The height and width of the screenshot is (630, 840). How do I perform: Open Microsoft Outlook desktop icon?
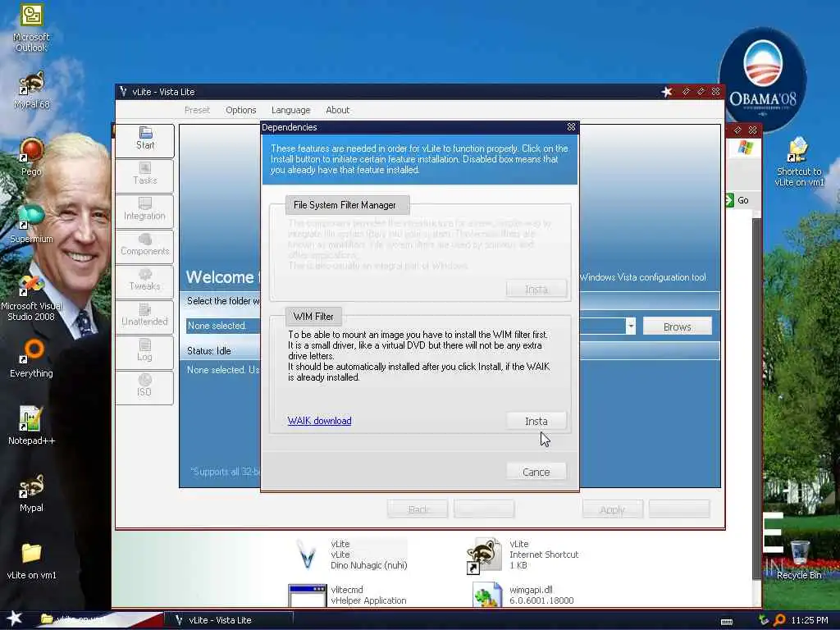point(31,27)
